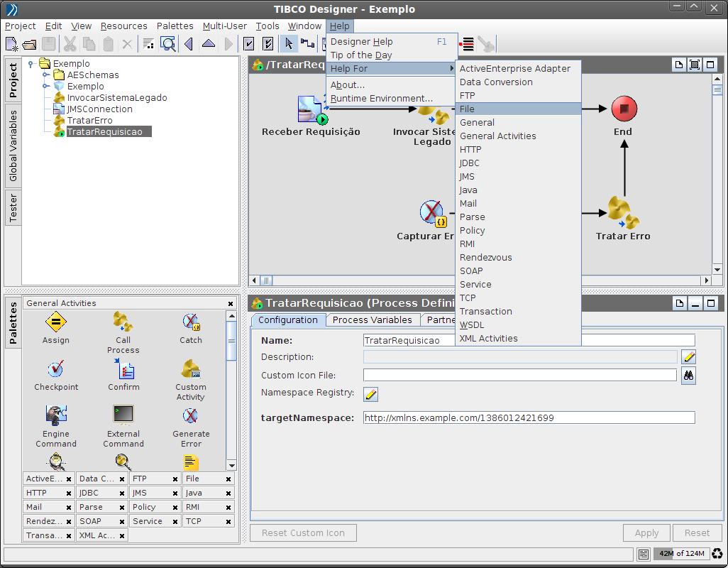The image size is (728, 568).
Task: Open Namespace Registry editor icon
Action: 370,394
